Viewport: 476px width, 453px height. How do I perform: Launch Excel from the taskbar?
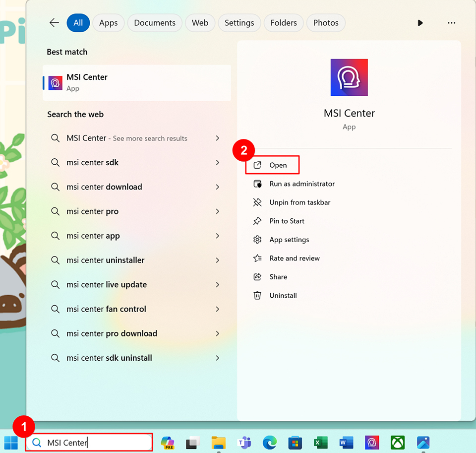(321, 443)
